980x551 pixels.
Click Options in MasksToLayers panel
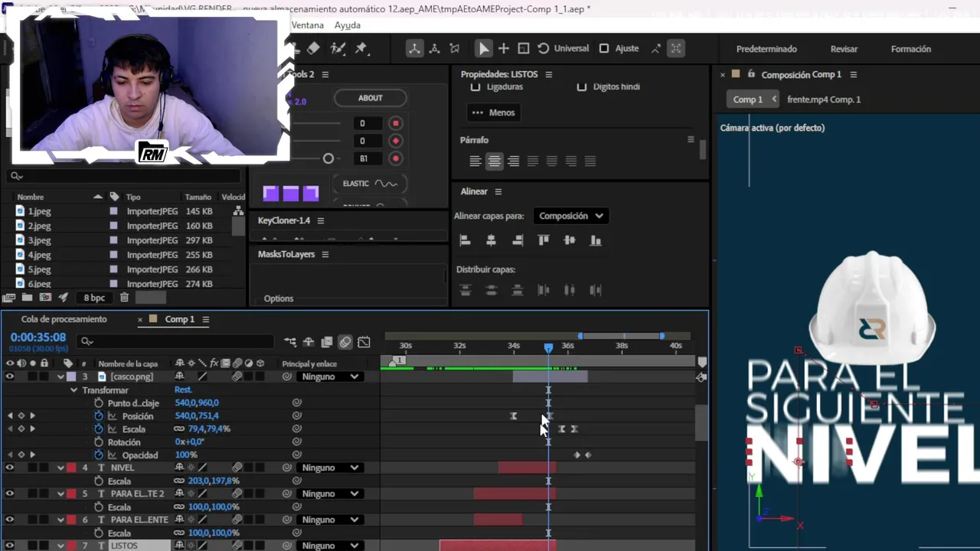pos(279,298)
